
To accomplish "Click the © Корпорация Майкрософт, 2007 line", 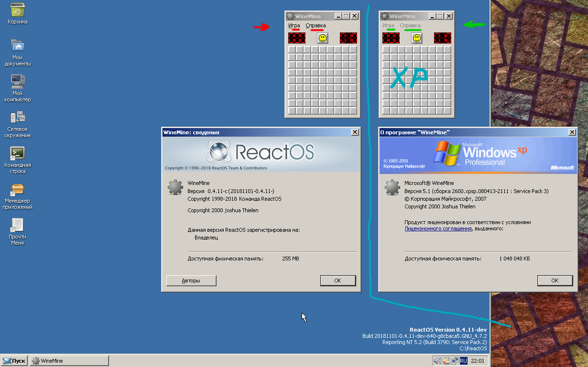I will [446, 199].
